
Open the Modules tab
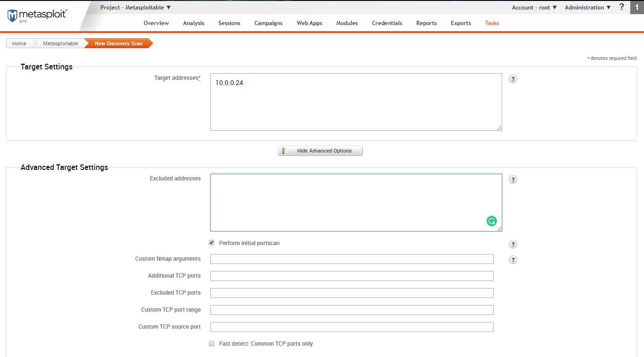point(347,23)
